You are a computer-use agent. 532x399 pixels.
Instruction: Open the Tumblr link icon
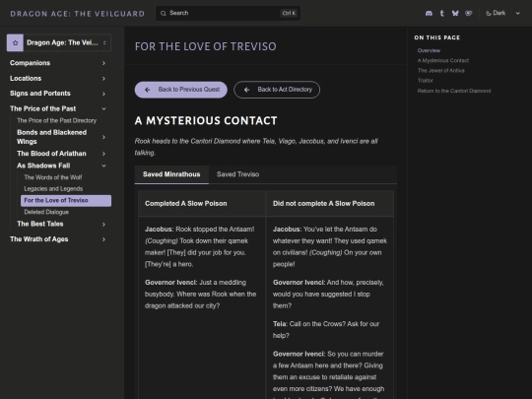click(x=441, y=13)
